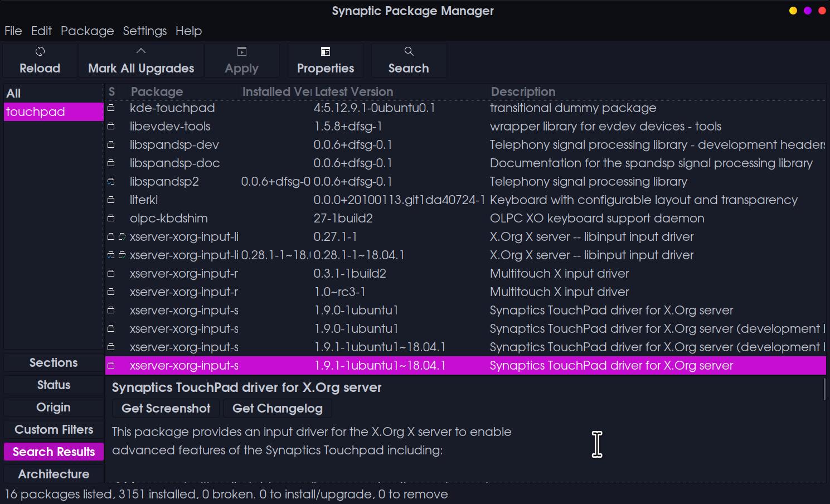Image resolution: width=830 pixels, height=504 pixels.
Task: Click the Get Changelog button
Action: tap(277, 408)
